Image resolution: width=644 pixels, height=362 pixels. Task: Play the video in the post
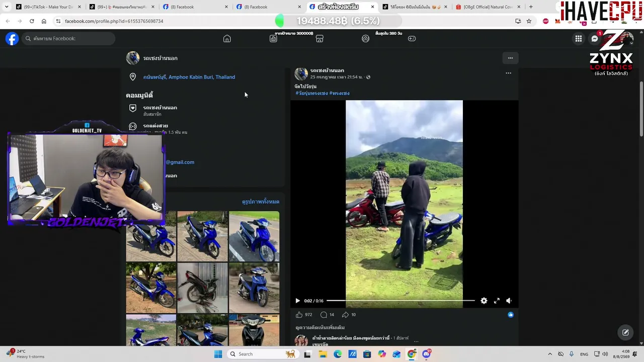coord(297,301)
